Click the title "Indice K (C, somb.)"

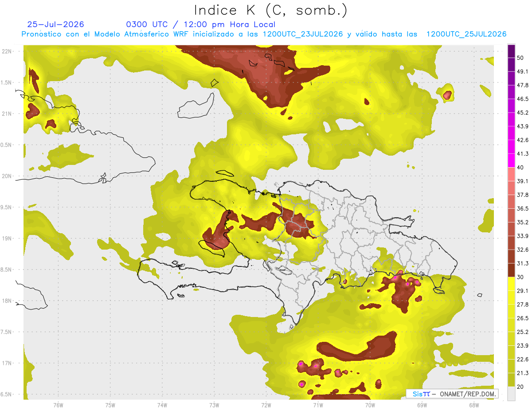pyautogui.click(x=271, y=10)
